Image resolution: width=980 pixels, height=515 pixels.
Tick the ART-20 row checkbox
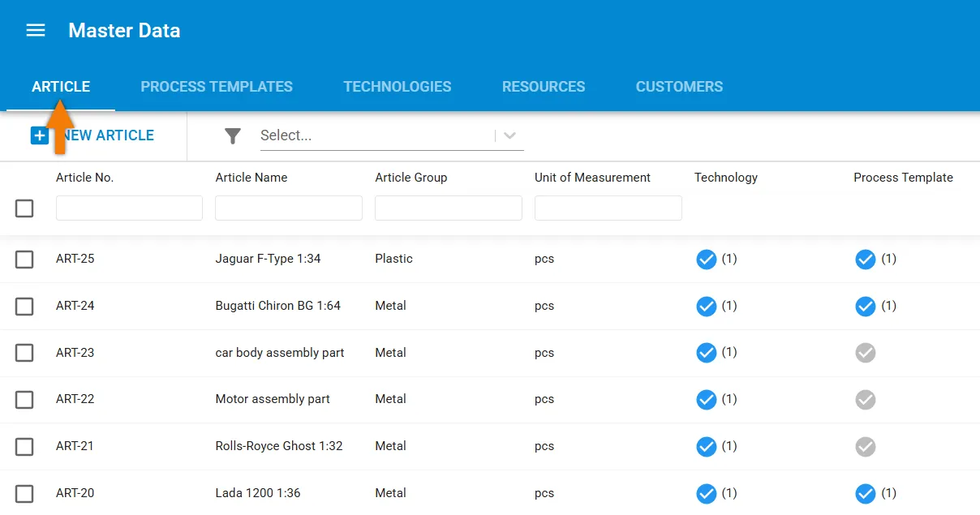click(24, 494)
